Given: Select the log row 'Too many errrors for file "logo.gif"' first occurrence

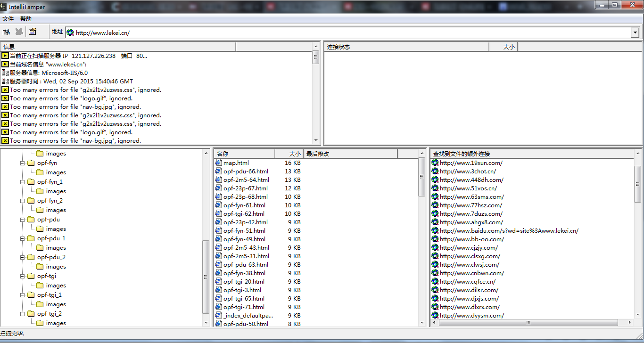Looking at the screenshot, I should (71, 98).
